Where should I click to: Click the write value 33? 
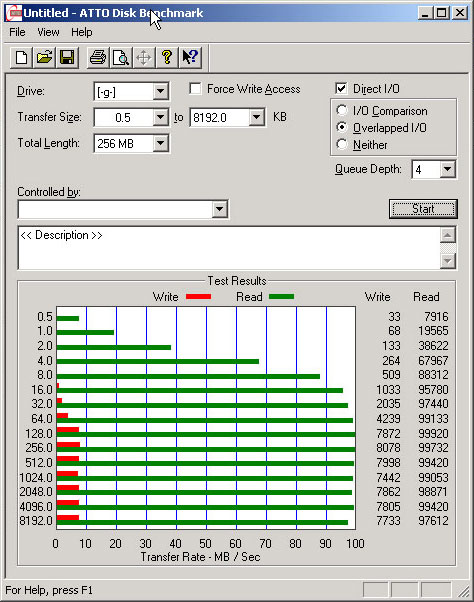[394, 316]
